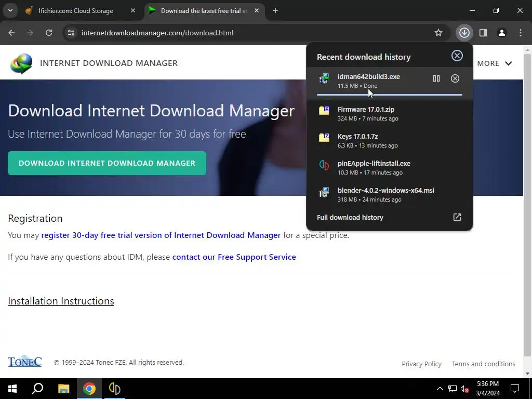Open Terms and conditions footer link
The image size is (532, 399).
point(484,364)
